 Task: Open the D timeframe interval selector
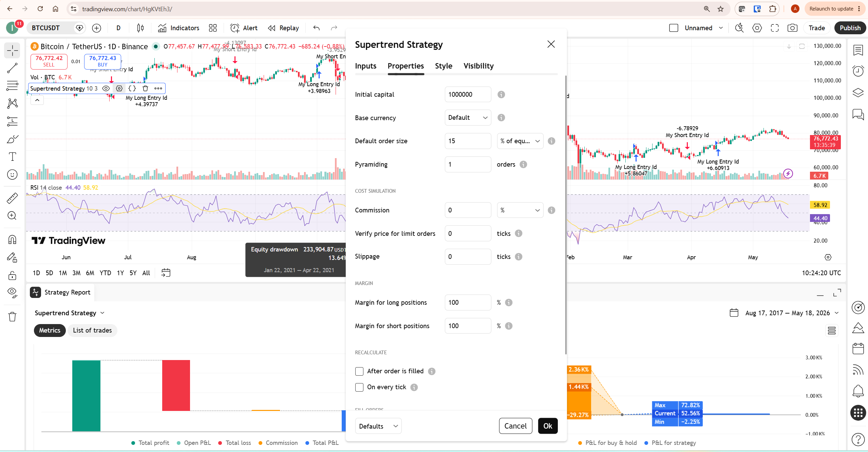[118, 28]
